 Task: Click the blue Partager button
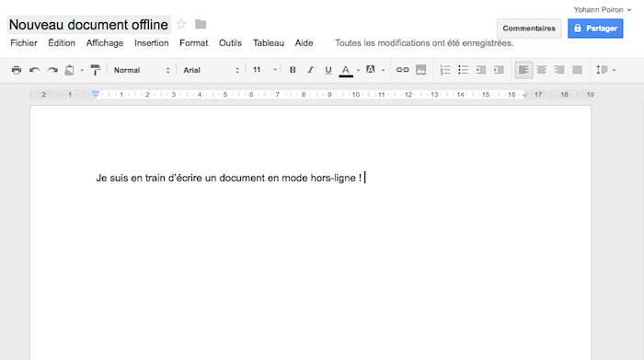(595, 29)
